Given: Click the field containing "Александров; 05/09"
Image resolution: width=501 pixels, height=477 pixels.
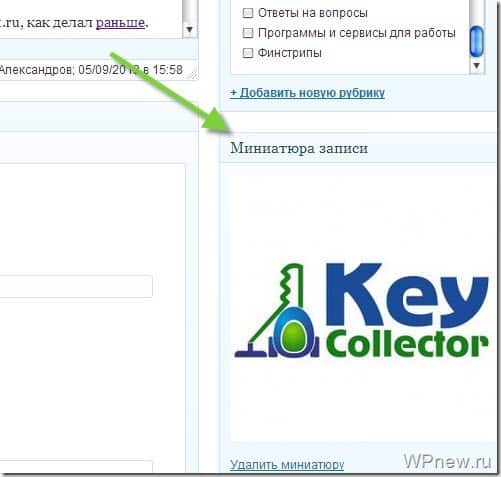Looking at the screenshot, I should click(98, 70).
